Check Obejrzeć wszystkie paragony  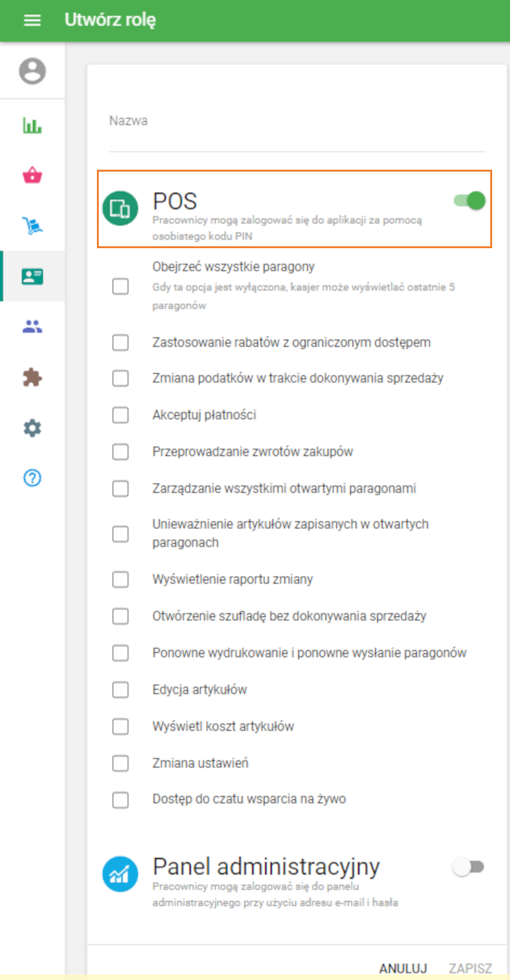pyautogui.click(x=120, y=286)
